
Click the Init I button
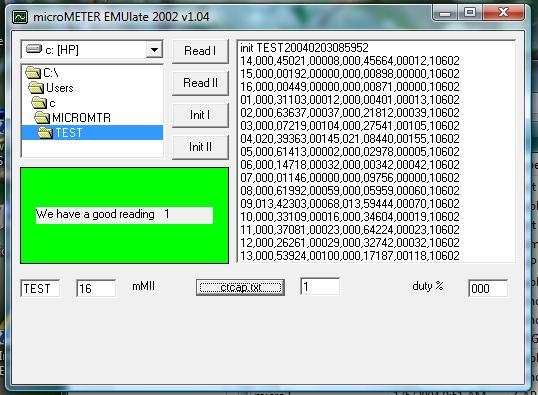(x=200, y=115)
